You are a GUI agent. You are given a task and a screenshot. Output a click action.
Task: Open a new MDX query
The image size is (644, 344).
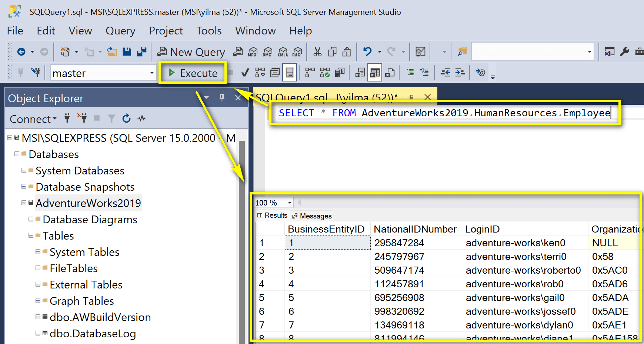coord(253,51)
